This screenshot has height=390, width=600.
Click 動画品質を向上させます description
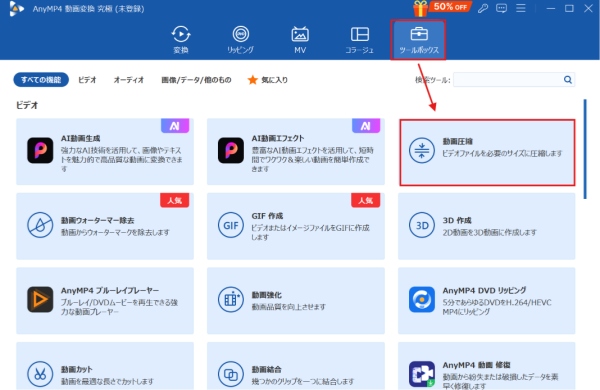(x=289, y=307)
